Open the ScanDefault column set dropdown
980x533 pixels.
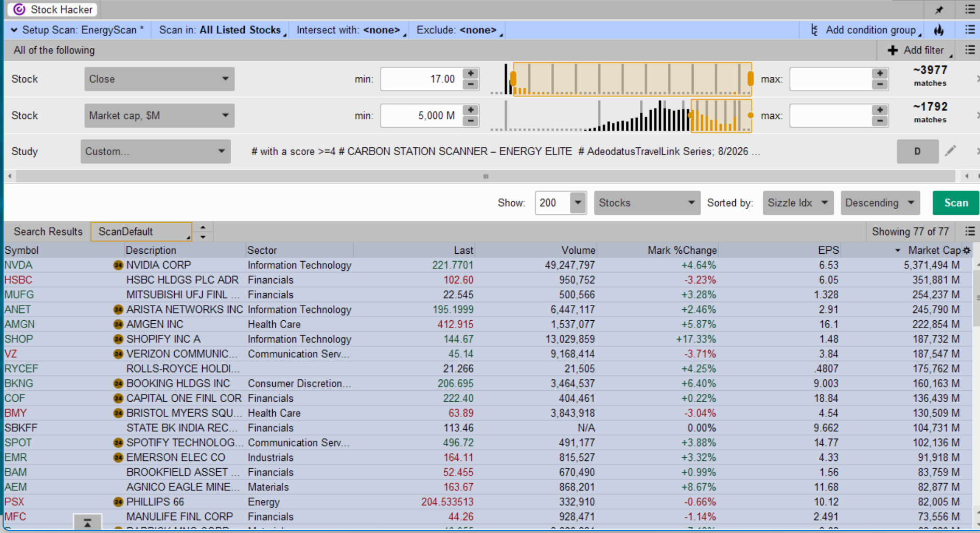click(x=141, y=231)
